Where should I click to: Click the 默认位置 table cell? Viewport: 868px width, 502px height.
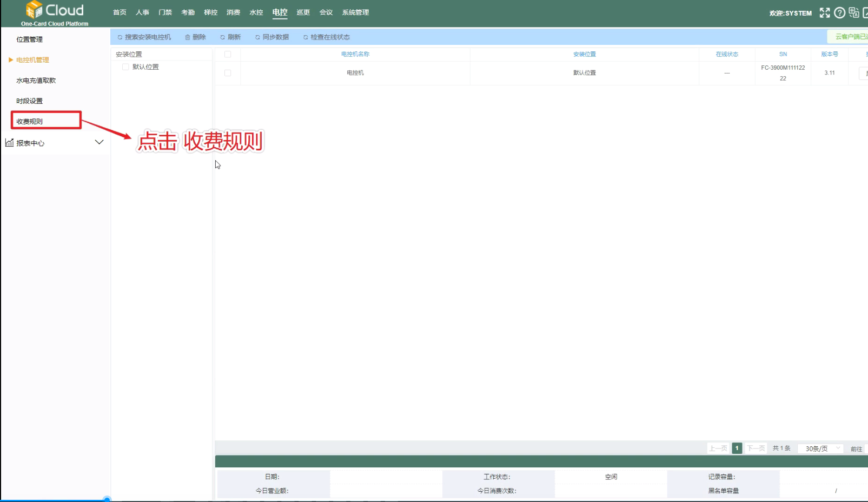[585, 73]
